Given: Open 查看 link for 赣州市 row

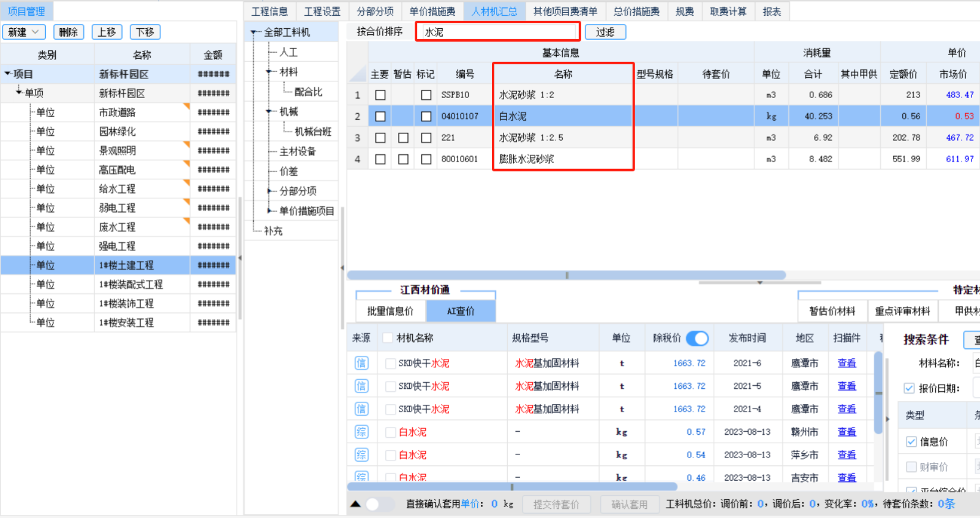Looking at the screenshot, I should click(x=846, y=432).
